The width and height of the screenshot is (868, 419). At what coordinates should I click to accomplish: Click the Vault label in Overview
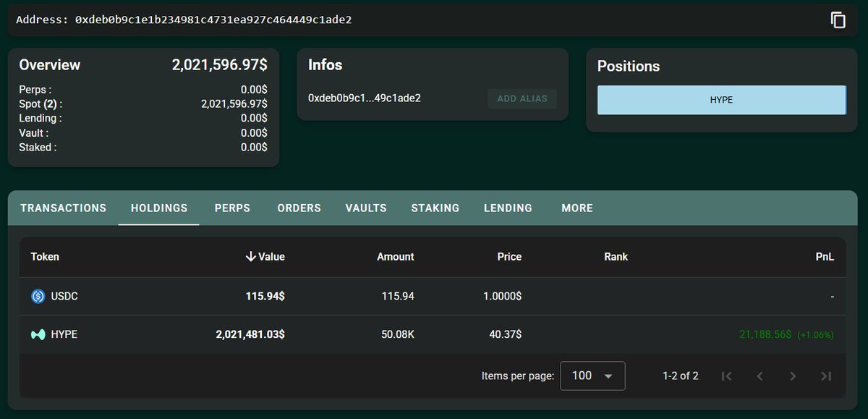click(34, 133)
